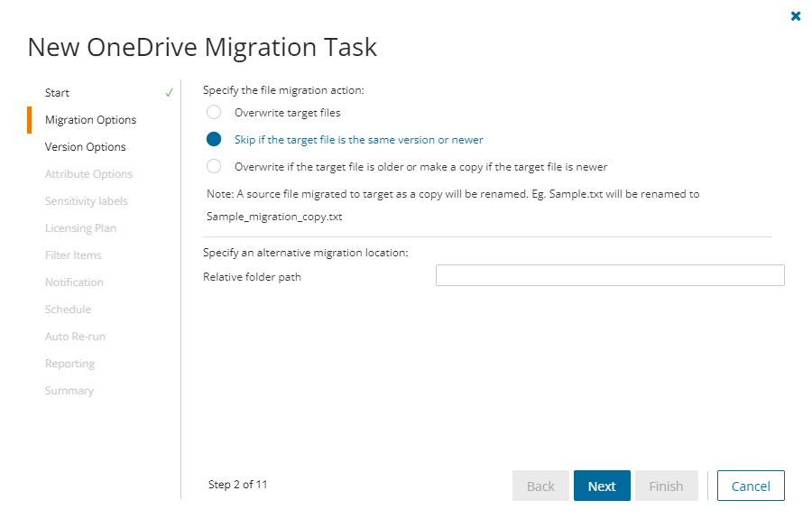812x528 pixels.
Task: Open the Migration Options step
Action: [x=90, y=120]
